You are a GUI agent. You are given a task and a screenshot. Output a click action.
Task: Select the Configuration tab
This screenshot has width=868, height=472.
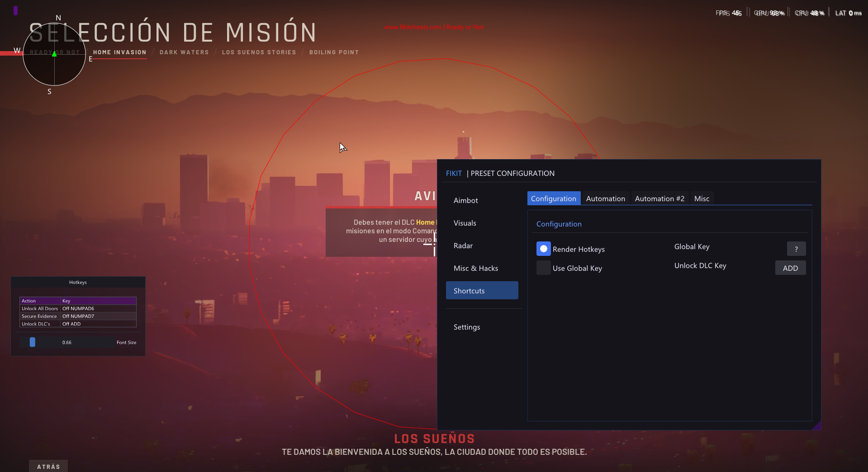click(x=553, y=198)
